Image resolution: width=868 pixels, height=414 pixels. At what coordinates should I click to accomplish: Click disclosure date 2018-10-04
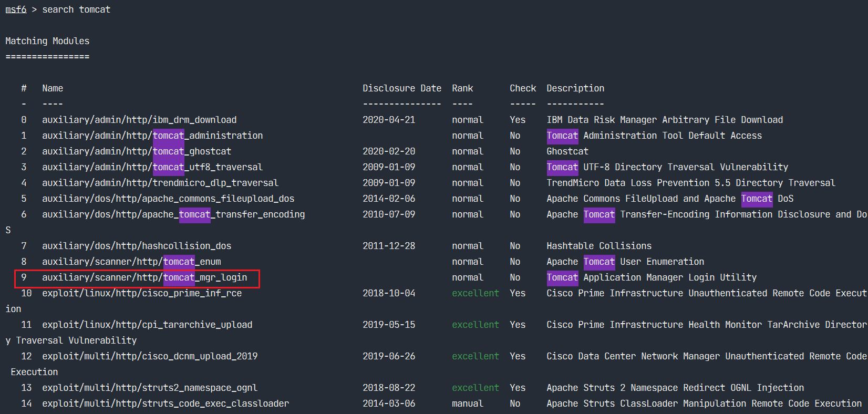tap(389, 293)
